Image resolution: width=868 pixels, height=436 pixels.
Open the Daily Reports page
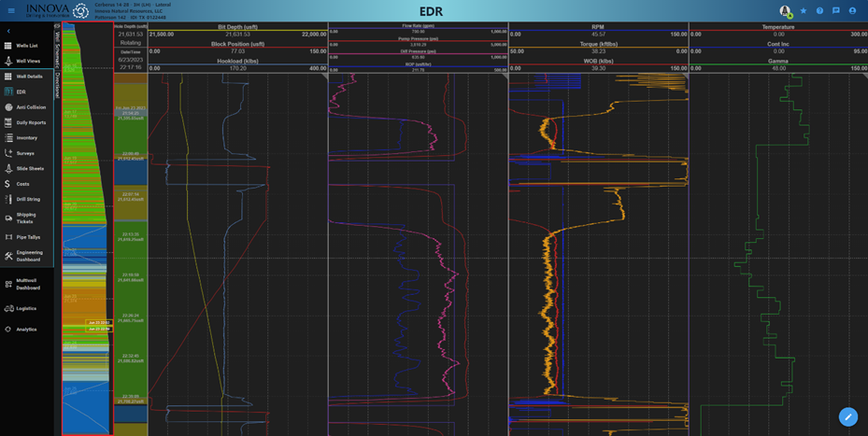[x=30, y=122]
